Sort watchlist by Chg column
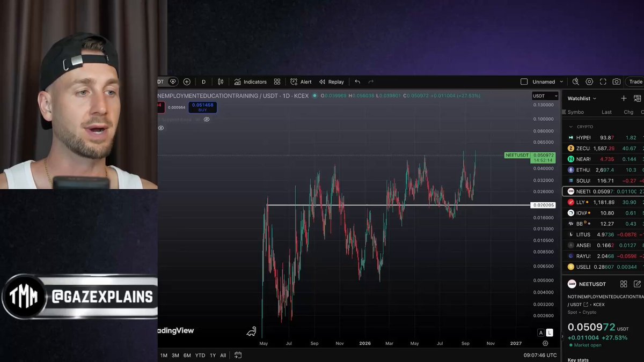Viewport: 644px width, 362px height. (628, 112)
